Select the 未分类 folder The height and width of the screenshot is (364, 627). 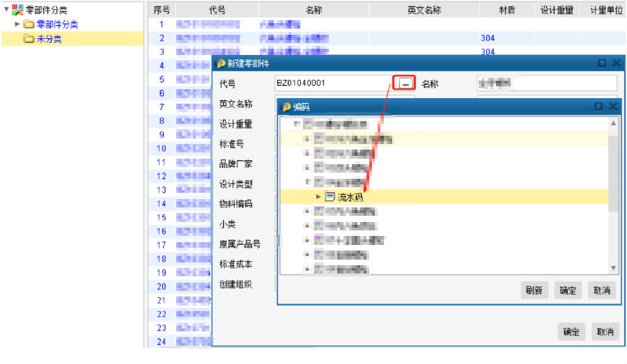pos(72,39)
